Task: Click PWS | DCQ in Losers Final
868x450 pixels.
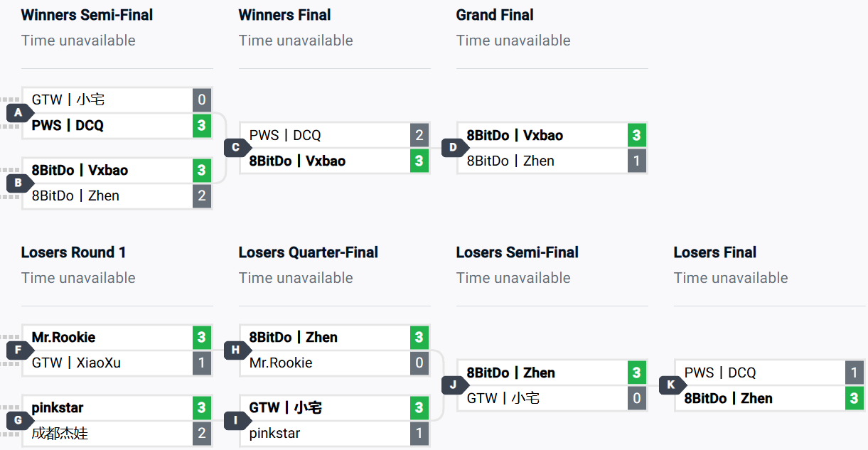Action: point(720,373)
